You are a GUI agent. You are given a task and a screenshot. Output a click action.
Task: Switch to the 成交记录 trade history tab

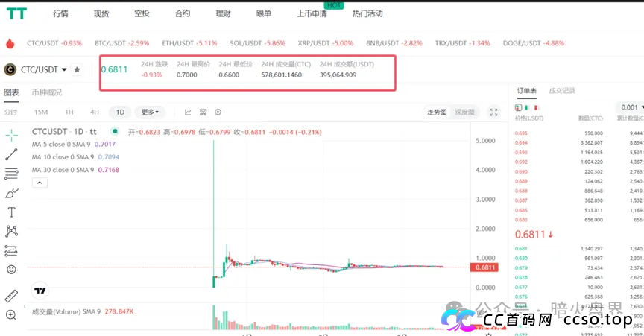pos(562,91)
